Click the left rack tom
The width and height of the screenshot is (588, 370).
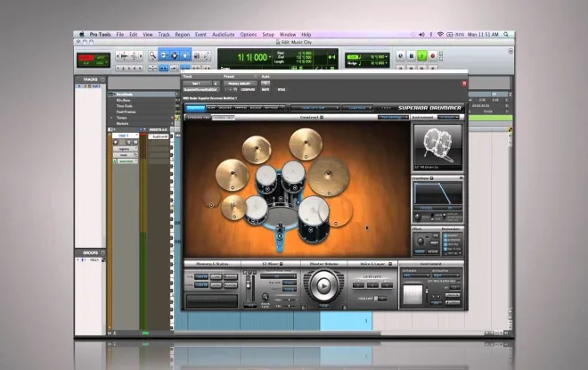[x=266, y=180]
